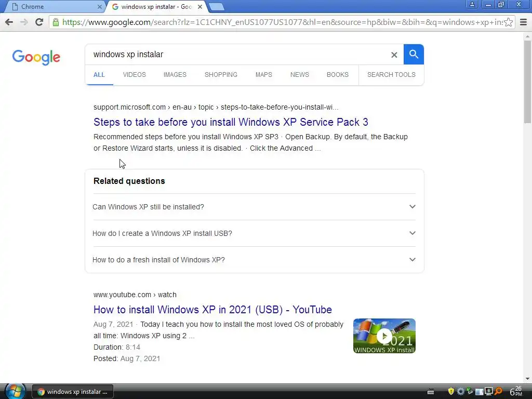Click the network monitor tray icon
The height and width of the screenshot is (399, 532).
tap(488, 392)
